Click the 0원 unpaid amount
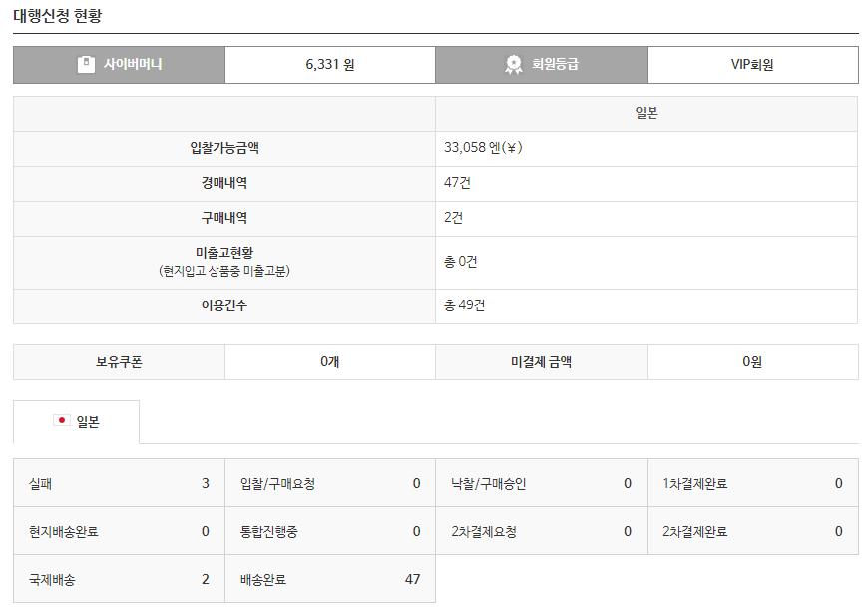Viewport: 868px width, 607px height. (752, 362)
